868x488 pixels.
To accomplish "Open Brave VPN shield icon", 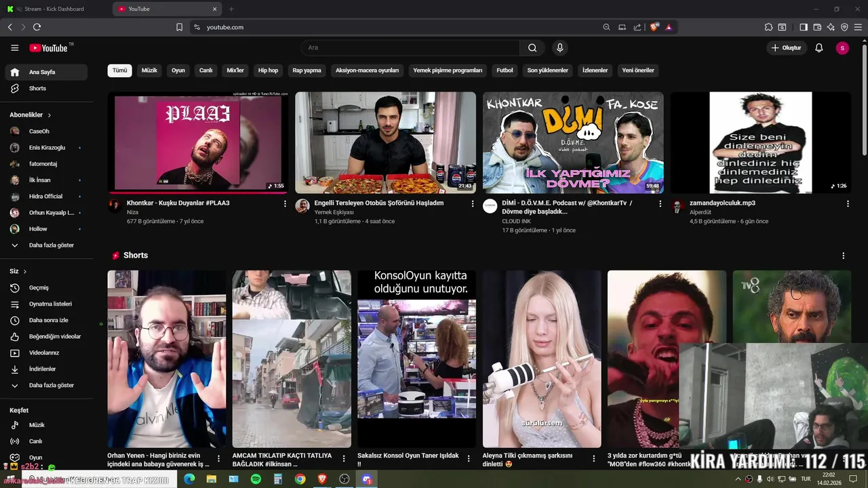I will click(x=844, y=27).
